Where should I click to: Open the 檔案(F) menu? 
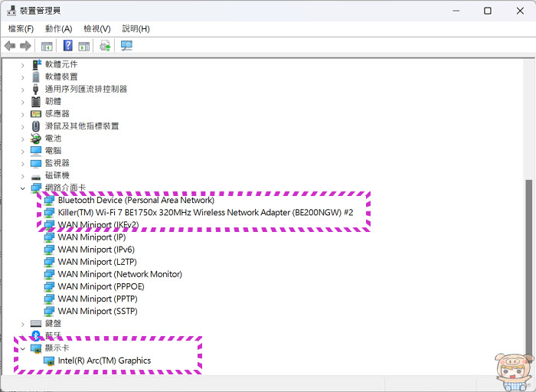(x=21, y=28)
